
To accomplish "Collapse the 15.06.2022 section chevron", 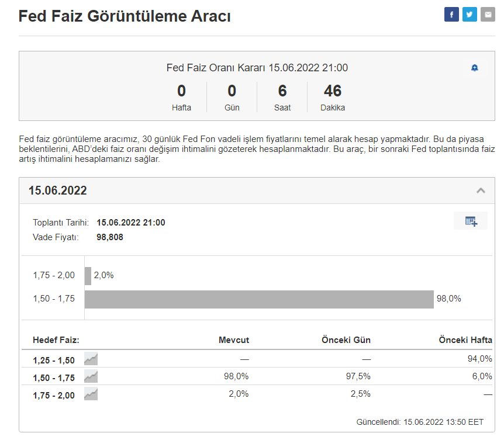I will pos(481,190).
